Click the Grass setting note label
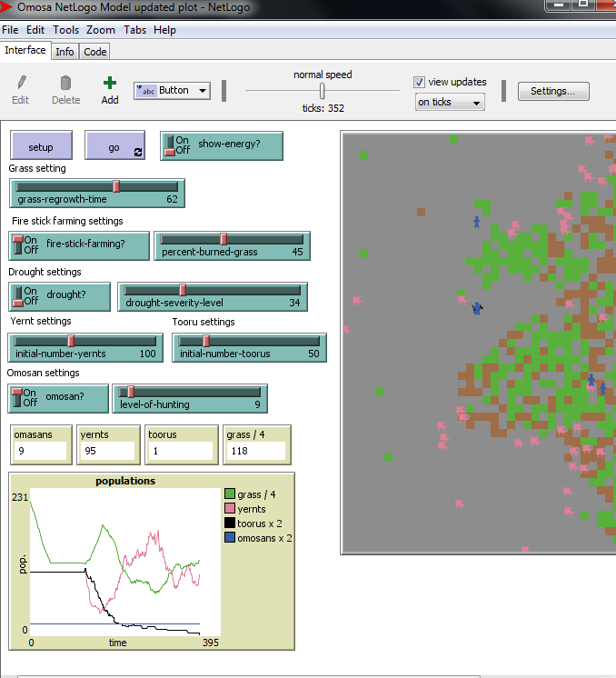This screenshot has height=678, width=616. [37, 169]
